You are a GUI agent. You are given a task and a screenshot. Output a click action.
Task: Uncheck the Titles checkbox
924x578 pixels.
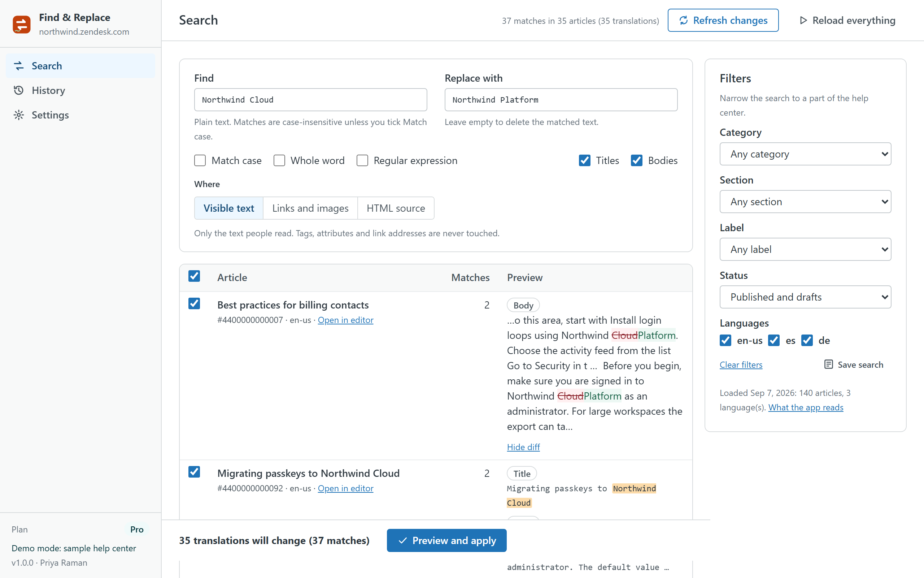[585, 160]
